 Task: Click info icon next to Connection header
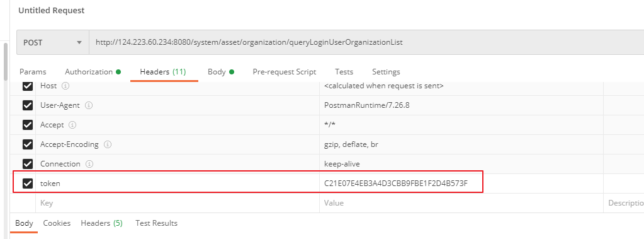click(x=89, y=164)
